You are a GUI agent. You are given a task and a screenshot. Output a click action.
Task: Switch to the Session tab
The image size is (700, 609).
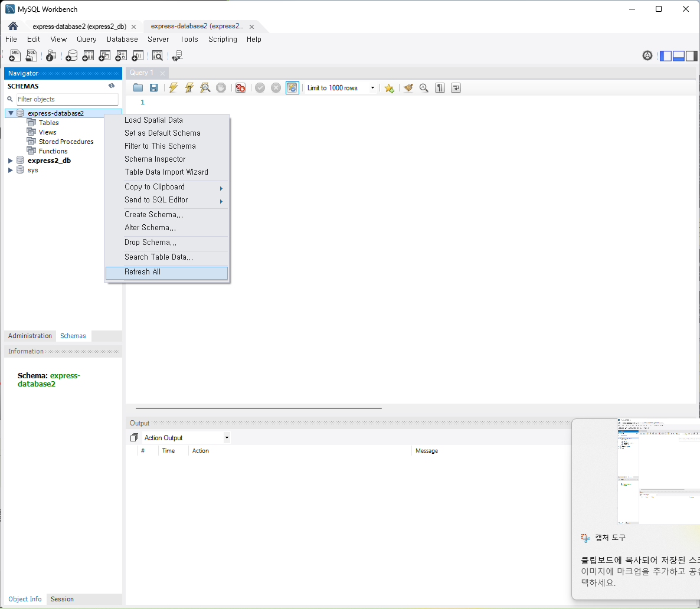click(62, 599)
